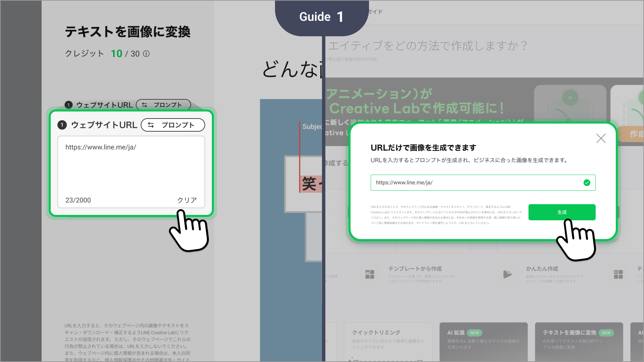Click the website URL text area showing 23/2000
Viewport: 644px width, 362px height.
coord(131,168)
